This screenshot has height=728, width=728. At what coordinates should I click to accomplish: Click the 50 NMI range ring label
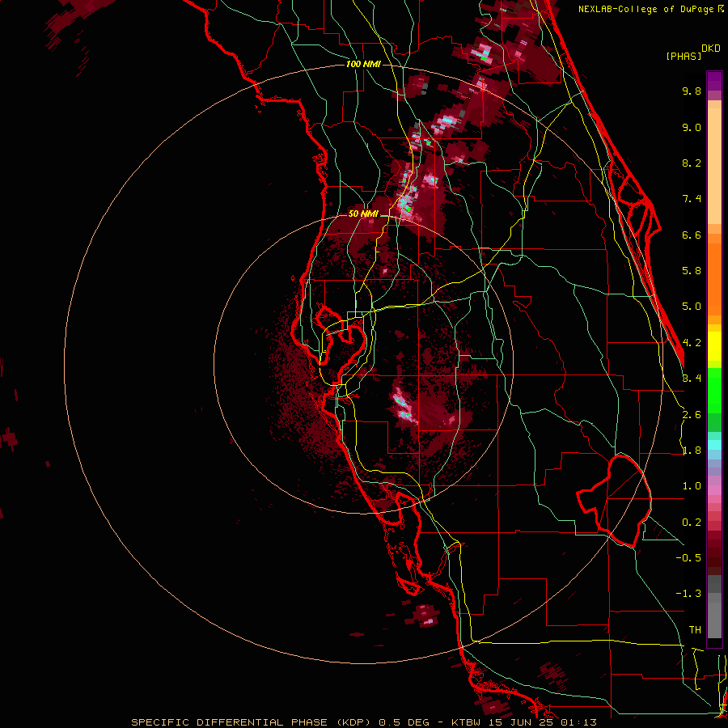[363, 214]
